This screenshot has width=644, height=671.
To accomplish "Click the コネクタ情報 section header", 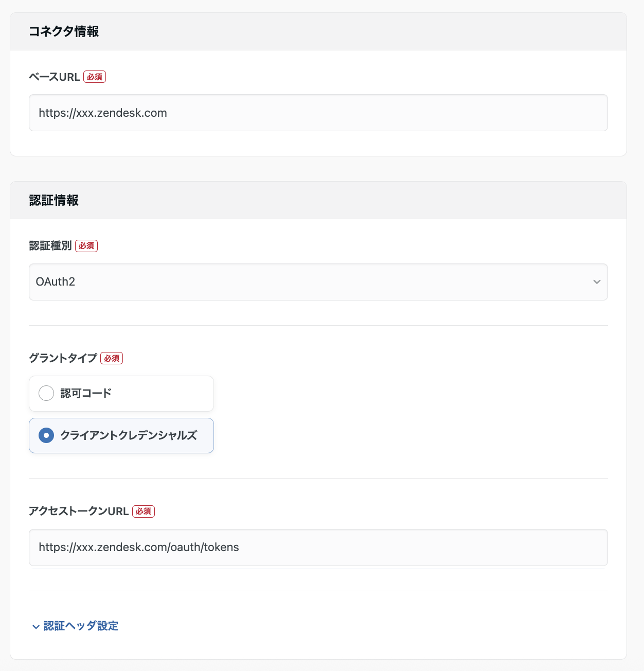I will [x=64, y=31].
